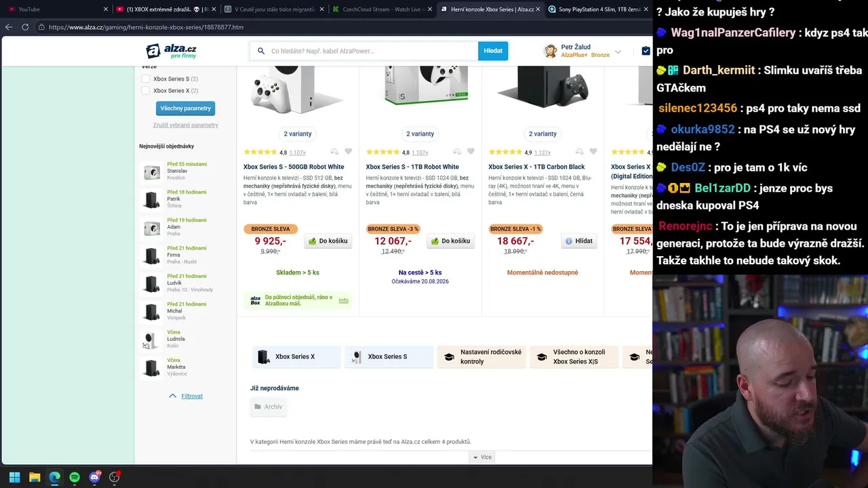Open 1 127× reviews for Series X Carbon Black
Viewport: 868px width, 488px height.
click(542, 152)
